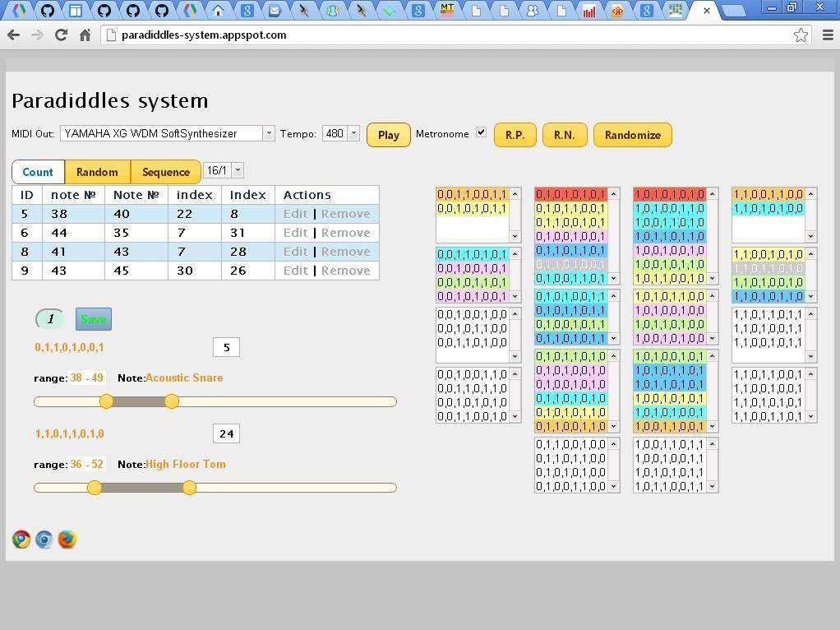Click the Acoustic Snare note label

click(184, 378)
